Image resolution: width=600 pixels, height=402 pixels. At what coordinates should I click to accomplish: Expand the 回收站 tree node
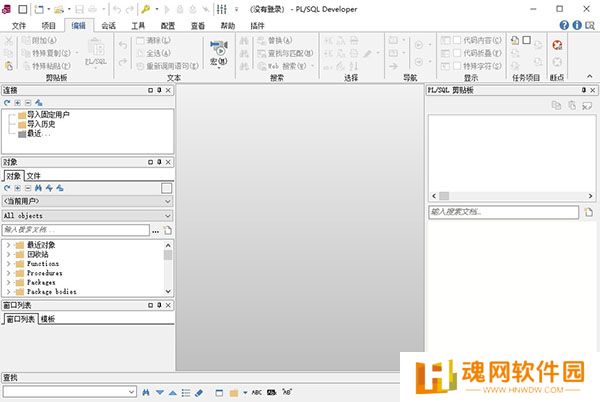[x=8, y=254]
